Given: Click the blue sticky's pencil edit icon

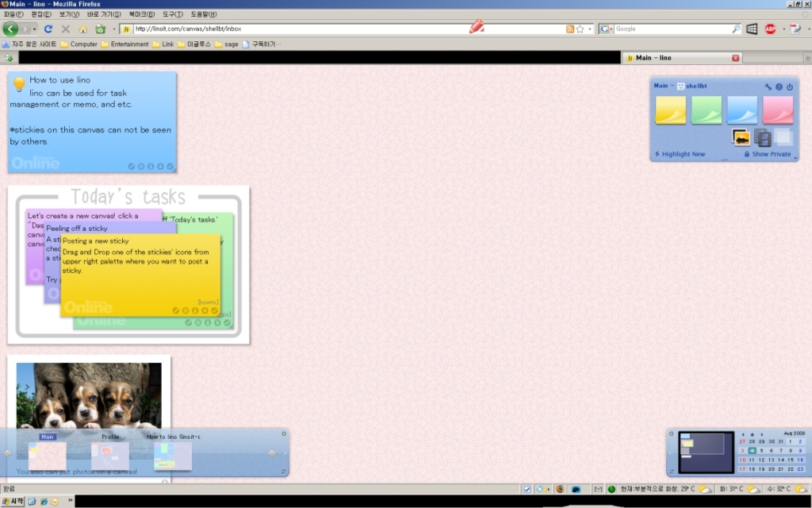Looking at the screenshot, I should pos(131,167).
